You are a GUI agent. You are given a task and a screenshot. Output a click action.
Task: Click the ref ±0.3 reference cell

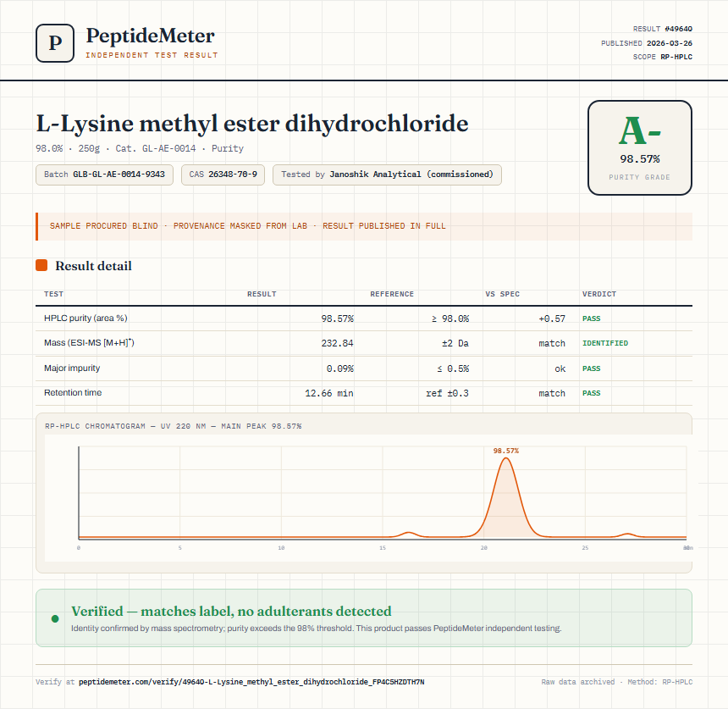click(x=447, y=393)
